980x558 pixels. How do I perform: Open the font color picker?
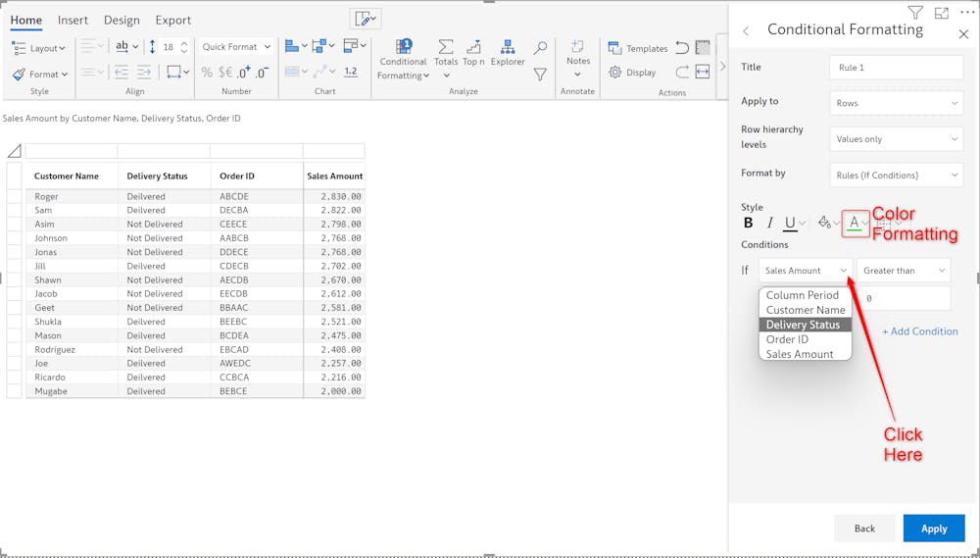pyautogui.click(x=855, y=223)
